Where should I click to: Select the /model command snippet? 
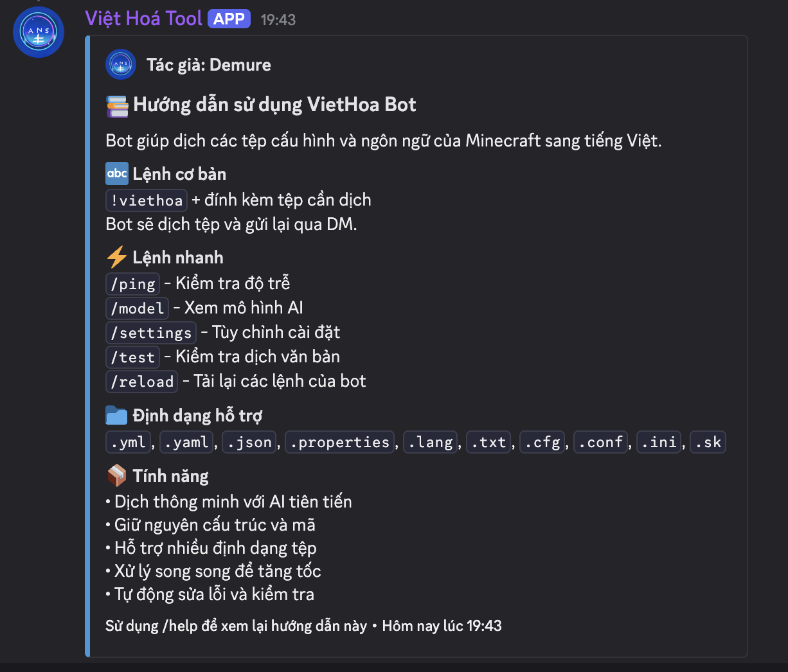(x=137, y=308)
